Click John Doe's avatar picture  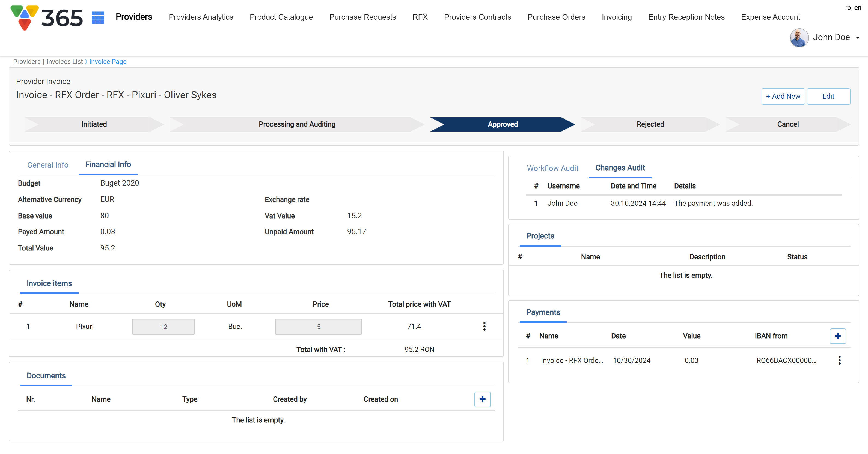click(x=799, y=37)
